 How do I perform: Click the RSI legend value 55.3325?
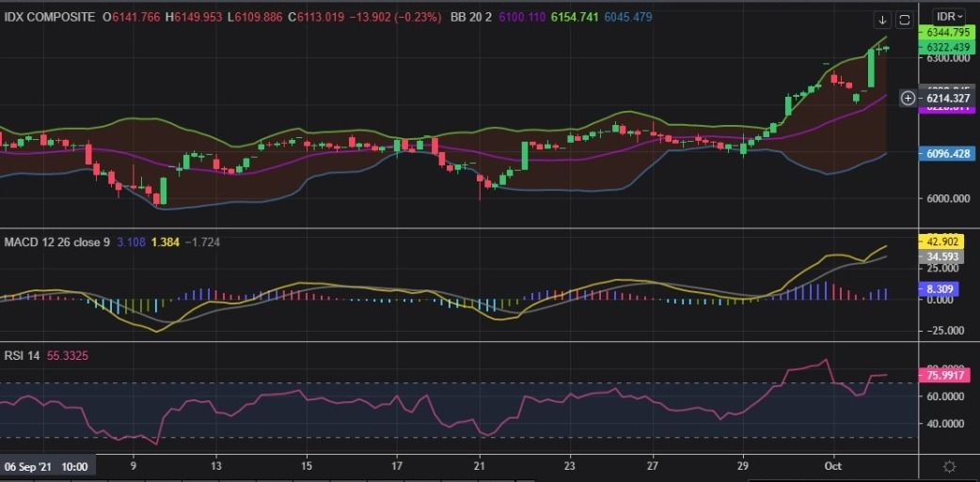[68, 356]
